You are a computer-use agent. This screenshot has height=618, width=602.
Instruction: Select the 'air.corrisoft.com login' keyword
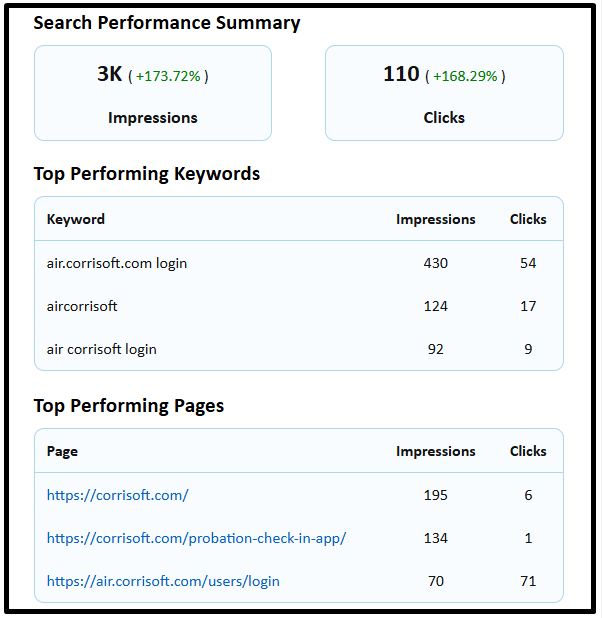(117, 263)
